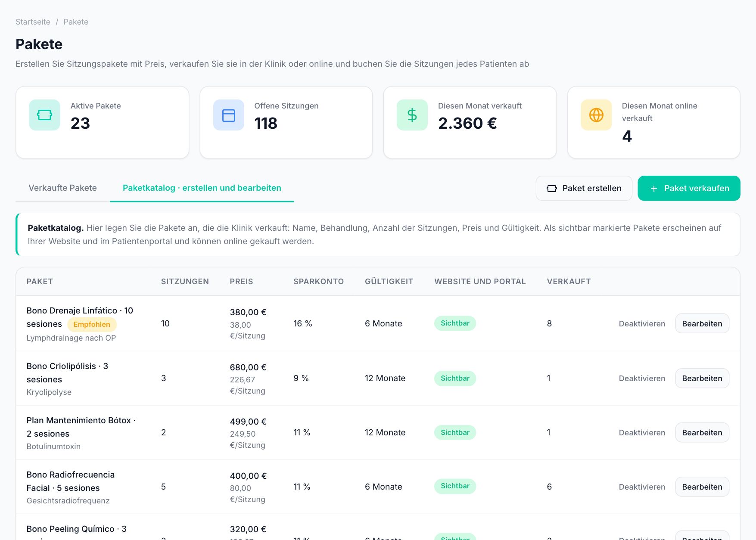Open the Startseite breadcrumb link
756x540 pixels.
tap(33, 22)
